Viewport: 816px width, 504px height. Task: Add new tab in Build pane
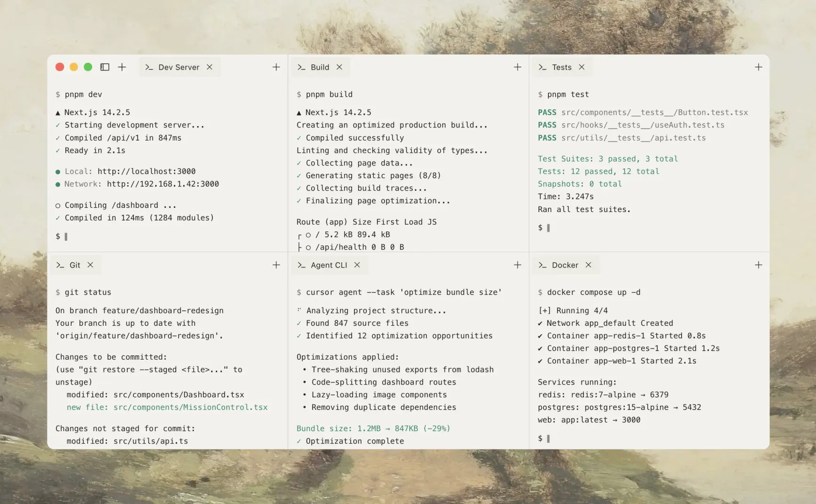(x=517, y=67)
